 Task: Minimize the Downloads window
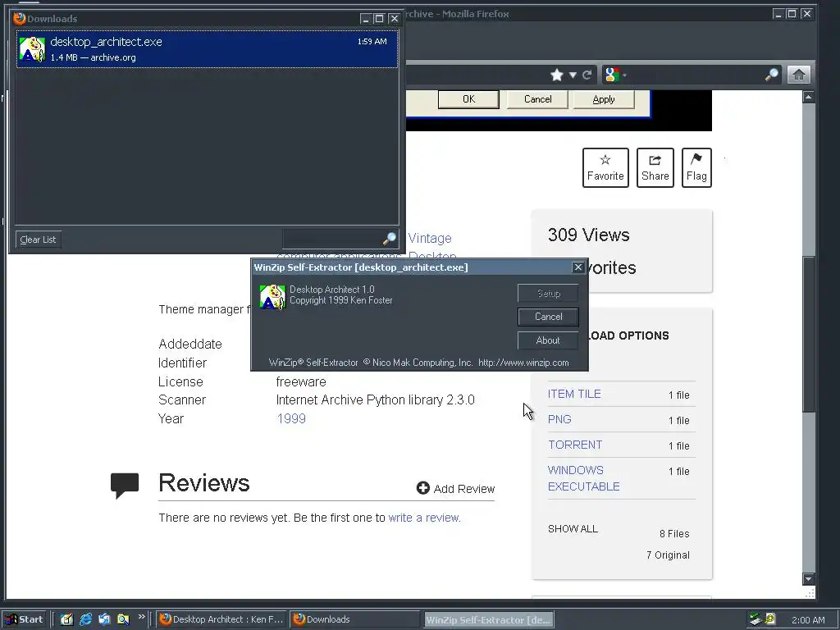coord(366,19)
